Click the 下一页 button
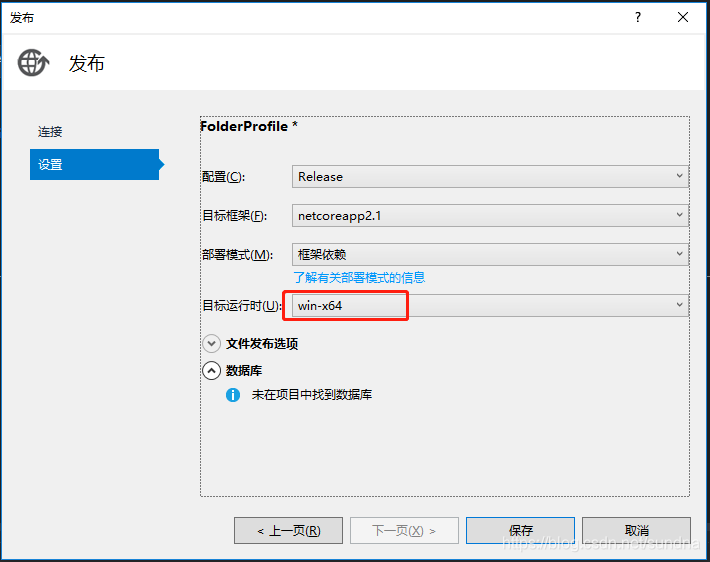The height and width of the screenshot is (562, 710). (404, 530)
